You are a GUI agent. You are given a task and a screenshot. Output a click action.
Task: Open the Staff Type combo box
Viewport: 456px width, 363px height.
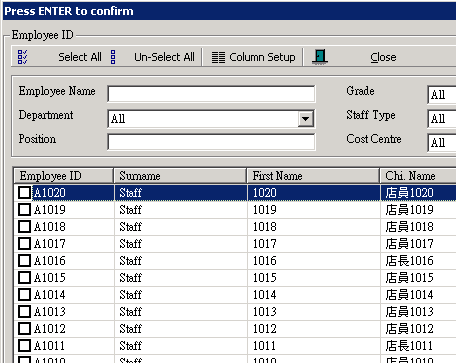[442, 119]
